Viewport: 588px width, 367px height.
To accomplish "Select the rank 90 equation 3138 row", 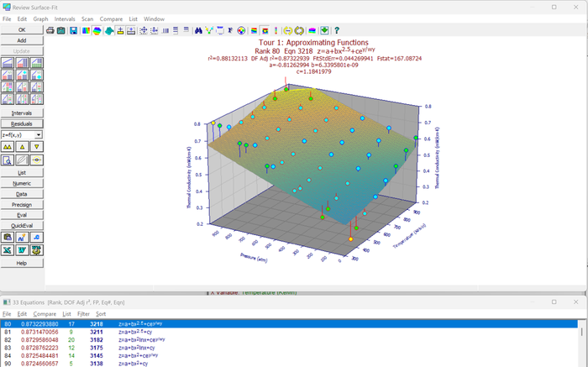I will 289,364.
